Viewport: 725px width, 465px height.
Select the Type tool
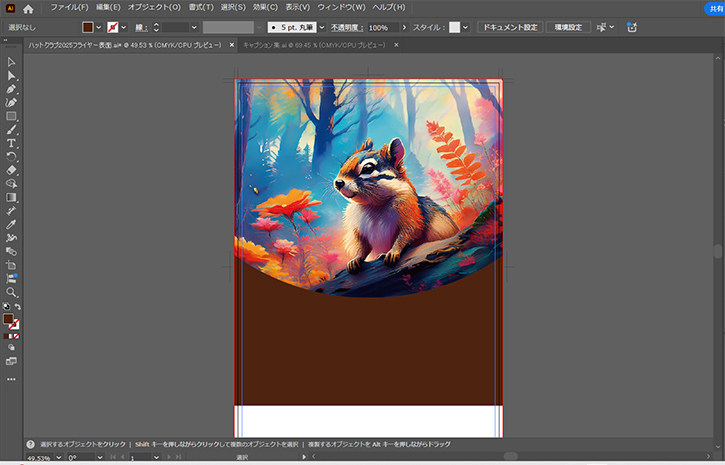[11, 143]
